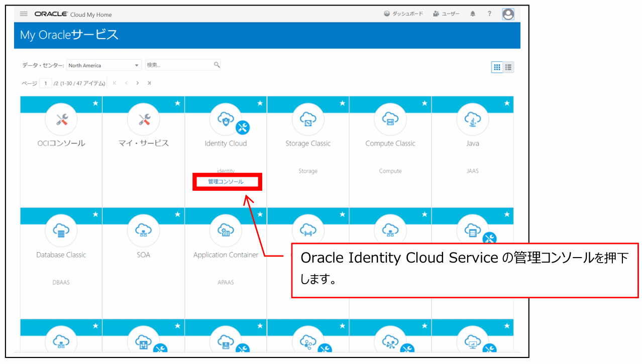Screen dimensions: 642x364
Task: Go to first page arrow
Action: [x=115, y=83]
